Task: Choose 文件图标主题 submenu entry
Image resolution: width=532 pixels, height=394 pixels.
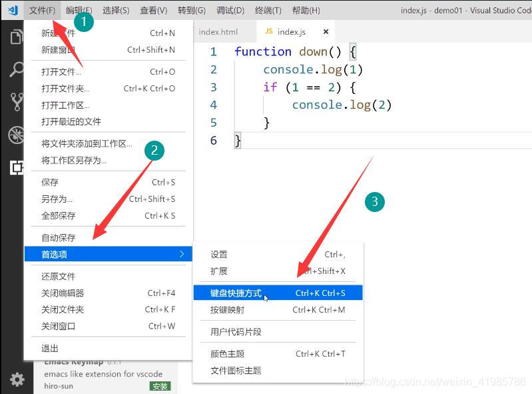Action: point(278,371)
